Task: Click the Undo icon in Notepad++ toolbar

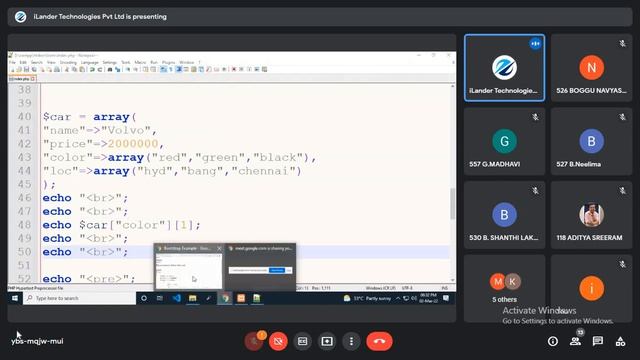Action: point(92,69)
